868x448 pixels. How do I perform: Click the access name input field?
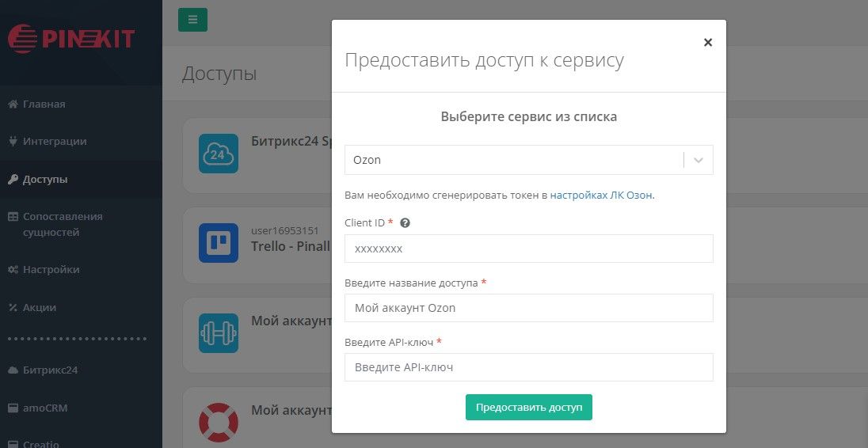(528, 308)
